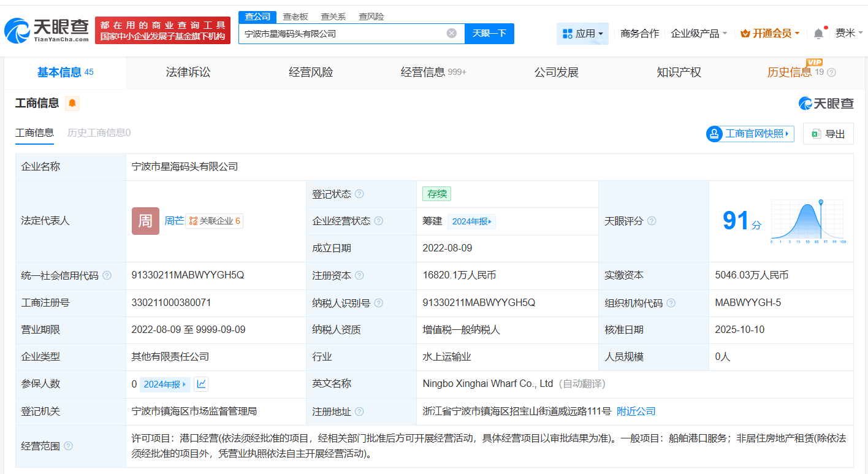This screenshot has height=474, width=868.
Task: Open the 费米 account dropdown
Action: click(x=849, y=34)
